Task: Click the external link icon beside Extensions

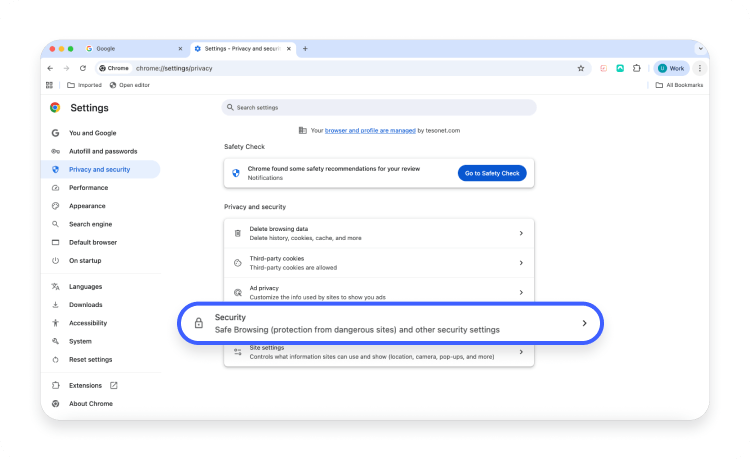Action: pos(114,385)
